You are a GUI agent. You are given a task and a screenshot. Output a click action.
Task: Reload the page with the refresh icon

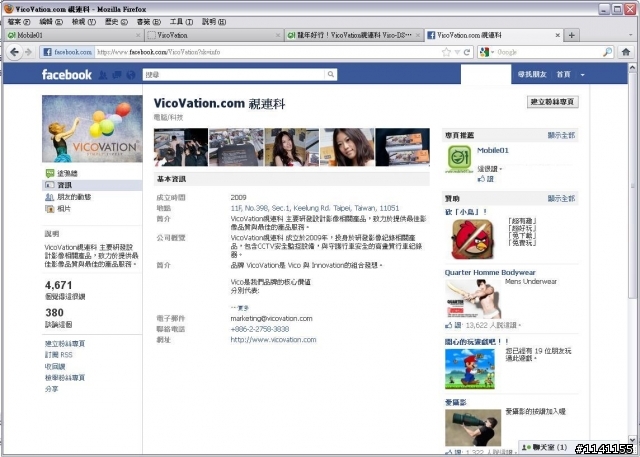pyautogui.click(x=467, y=52)
